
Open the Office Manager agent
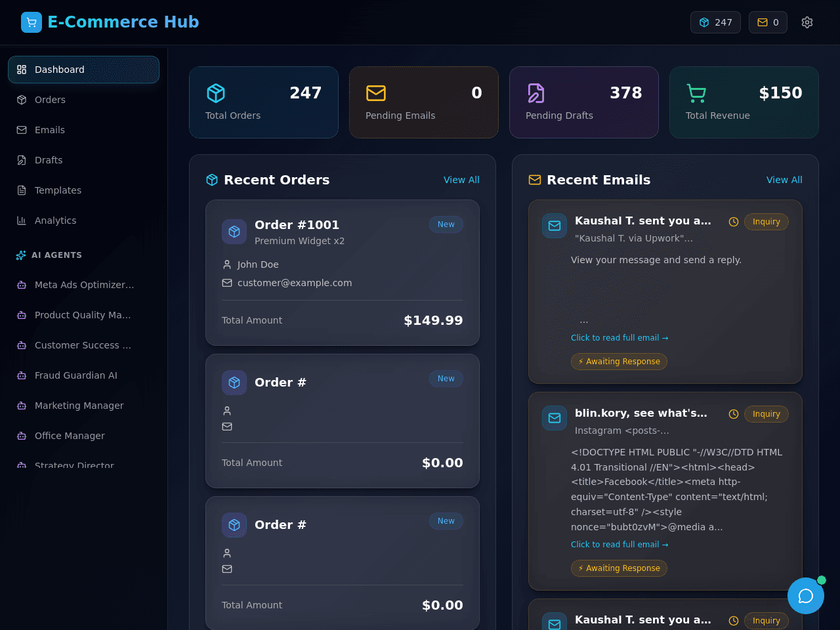pos(83,436)
